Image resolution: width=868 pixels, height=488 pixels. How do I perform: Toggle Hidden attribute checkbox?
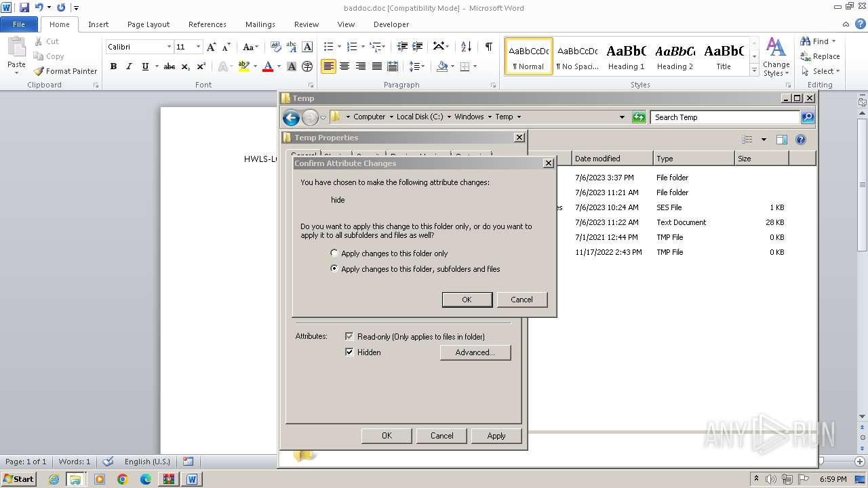(349, 352)
